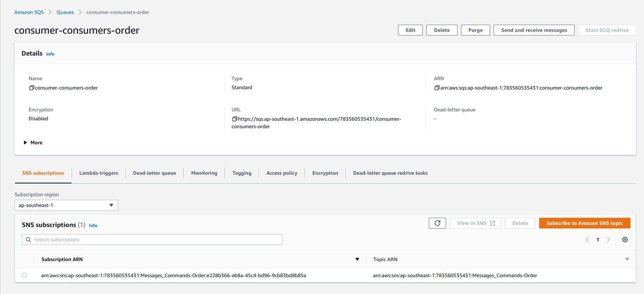Open the Access policy tab
Screen dimensions: 644x294
(x=282, y=173)
